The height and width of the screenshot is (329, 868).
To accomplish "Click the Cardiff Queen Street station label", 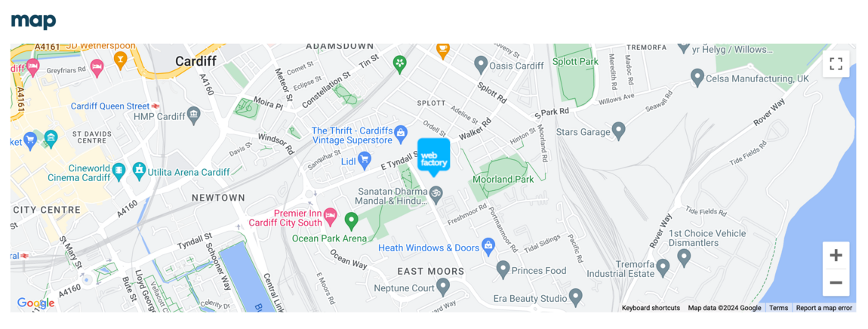I will (x=110, y=106).
